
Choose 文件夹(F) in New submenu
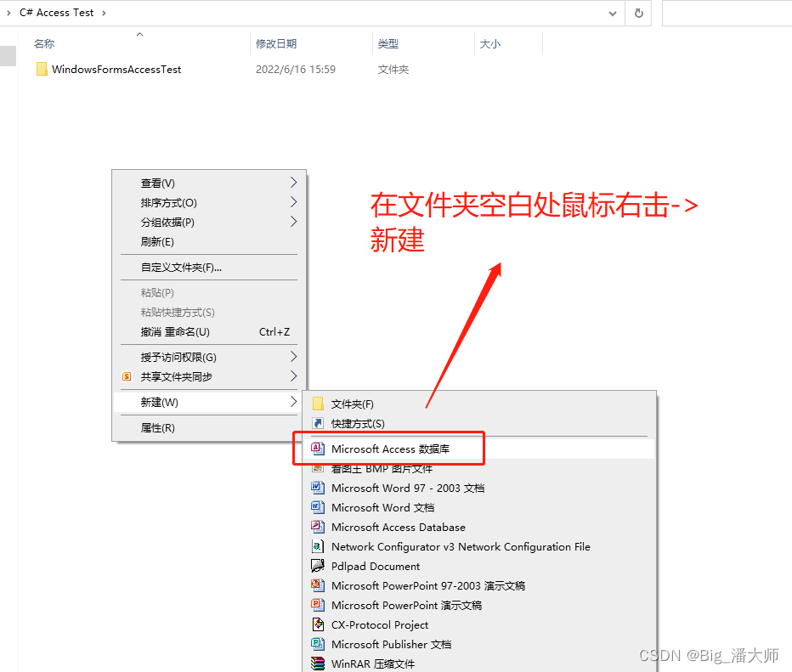click(x=479, y=404)
